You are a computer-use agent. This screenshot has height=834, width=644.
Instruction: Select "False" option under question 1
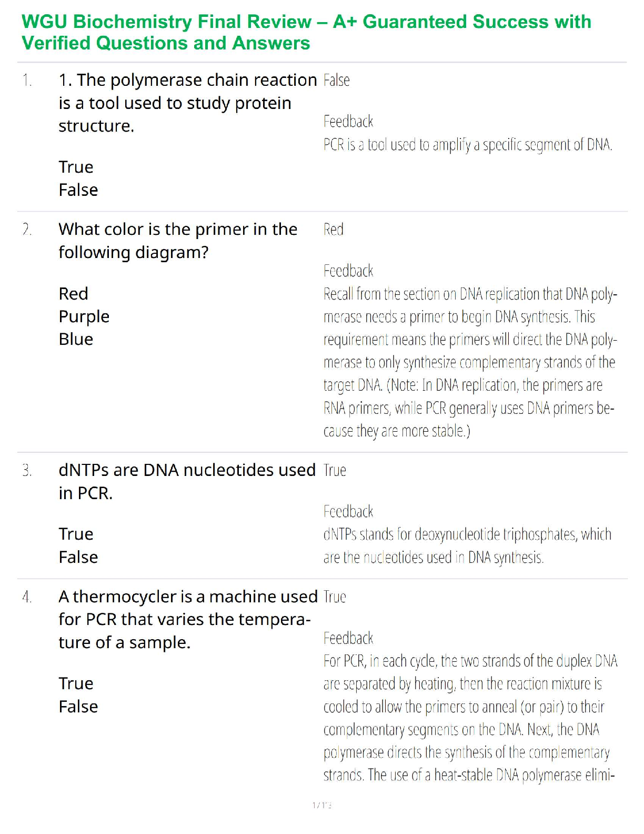point(78,190)
